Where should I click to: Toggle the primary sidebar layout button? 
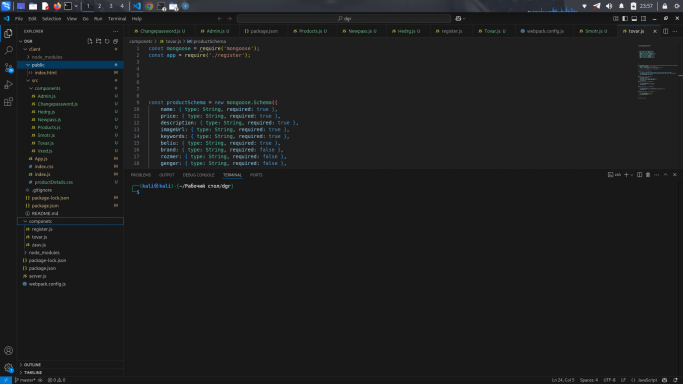(625, 19)
